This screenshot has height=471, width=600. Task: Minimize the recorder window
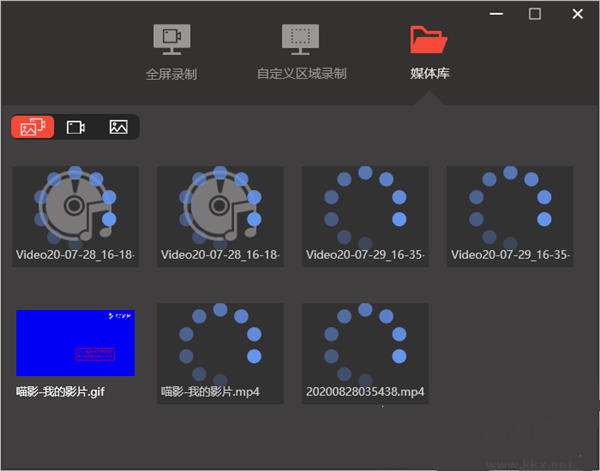(x=496, y=14)
